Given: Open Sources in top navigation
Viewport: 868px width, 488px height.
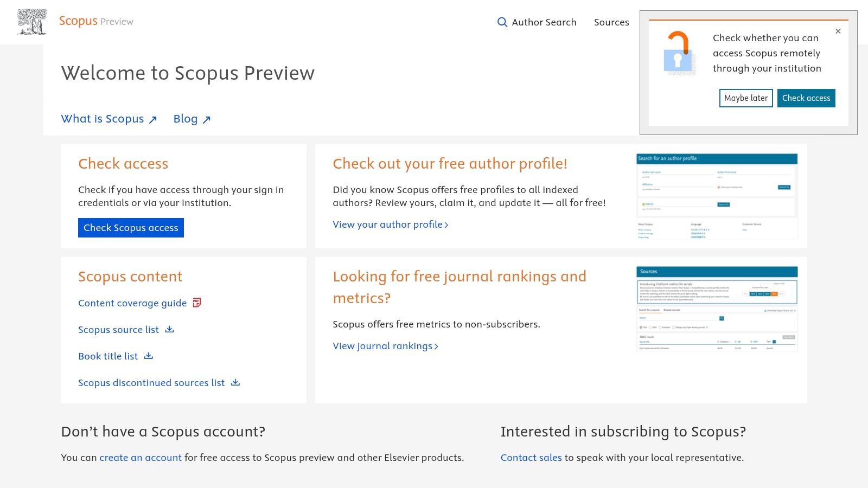Looking at the screenshot, I should [611, 22].
